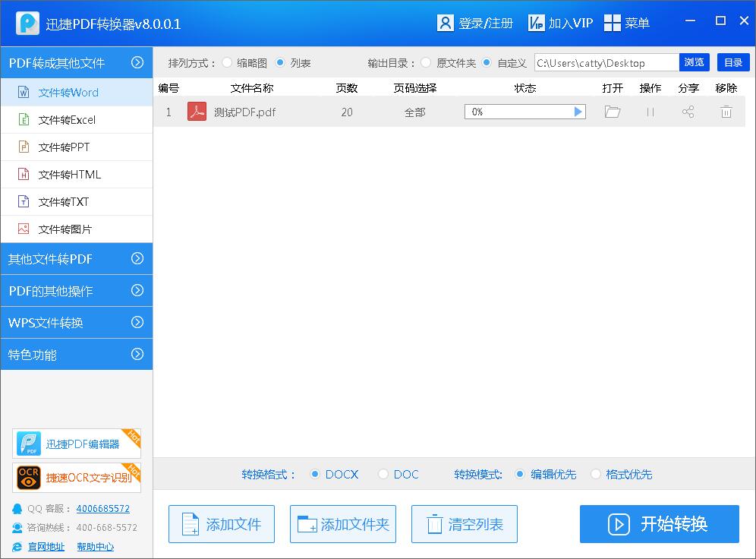Viewport: 756px width, 559px height.
Task: Click the 添加文件夹 button
Action: coord(343,524)
